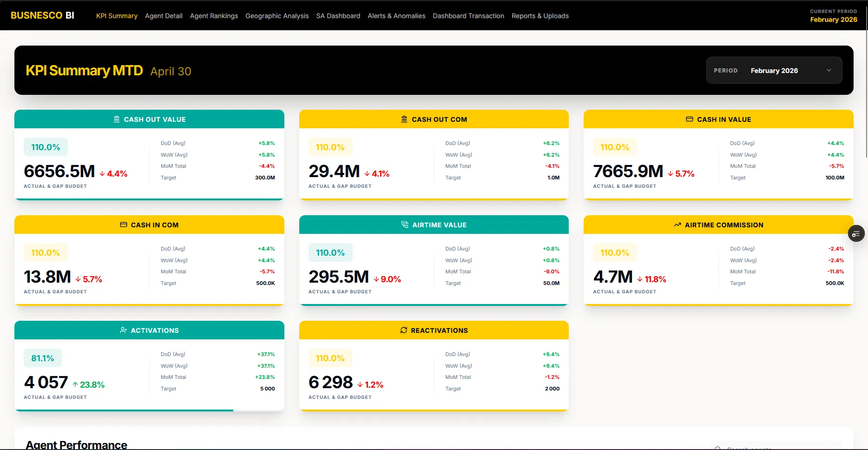Open the KPI Summary tab

(x=117, y=16)
